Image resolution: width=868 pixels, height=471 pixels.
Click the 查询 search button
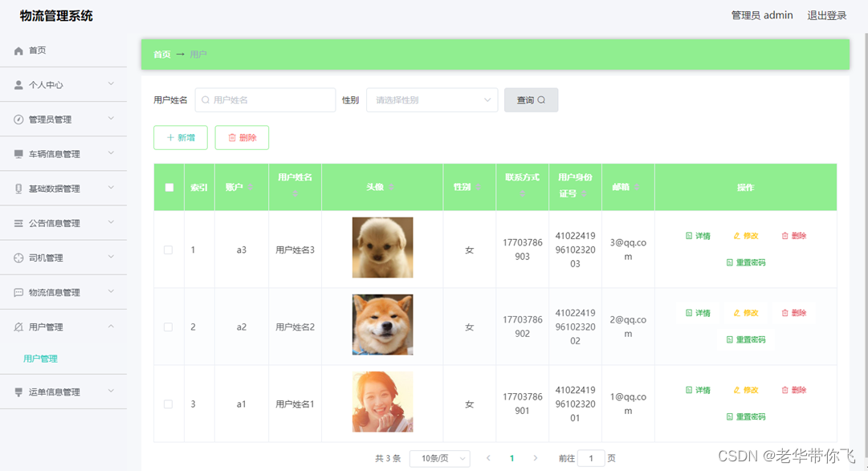coord(531,100)
